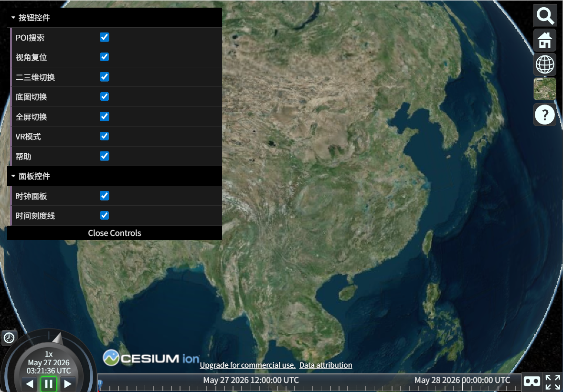Click the VR模式 label
Screen dimensions: 563x392
(x=28, y=137)
